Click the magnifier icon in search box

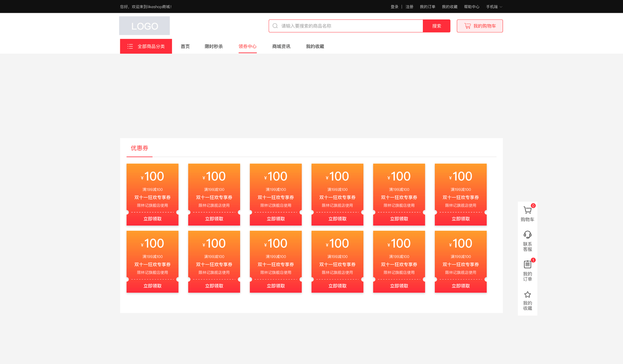tap(275, 26)
